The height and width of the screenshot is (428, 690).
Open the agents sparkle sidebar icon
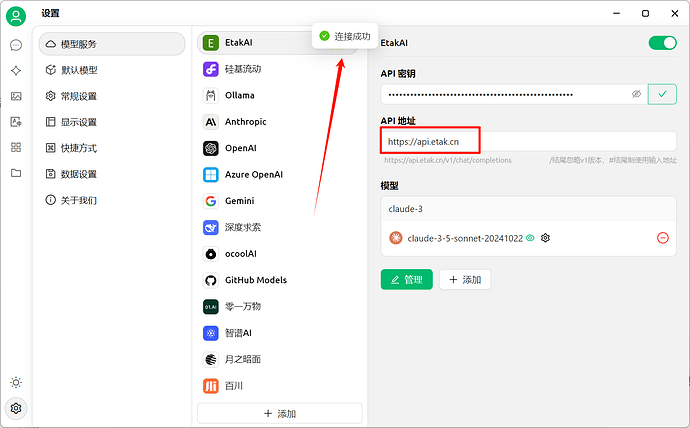(16, 71)
